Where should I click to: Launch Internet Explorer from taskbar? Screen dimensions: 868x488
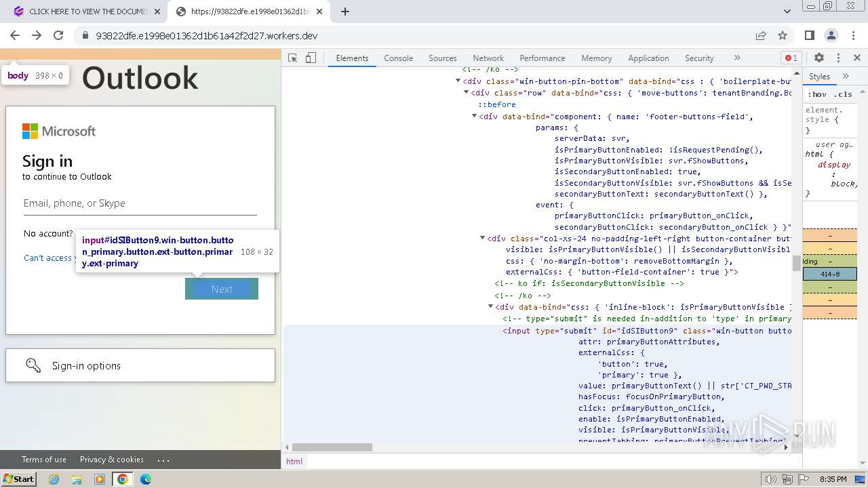(x=54, y=479)
